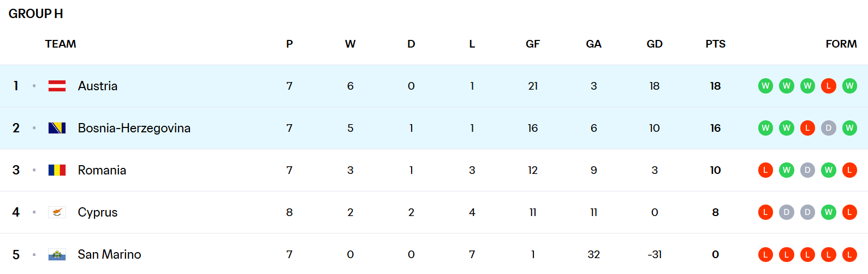Click the Bosnia-Herzegovina flag icon

click(x=57, y=128)
